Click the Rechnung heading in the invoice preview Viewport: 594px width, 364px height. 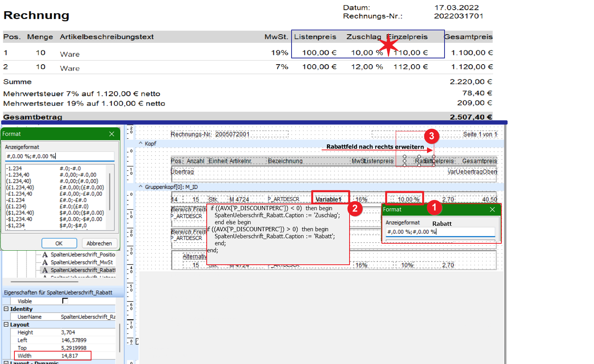tap(36, 15)
